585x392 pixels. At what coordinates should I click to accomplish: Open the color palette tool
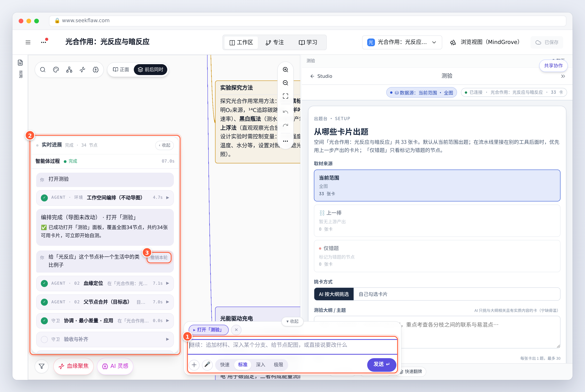click(56, 69)
